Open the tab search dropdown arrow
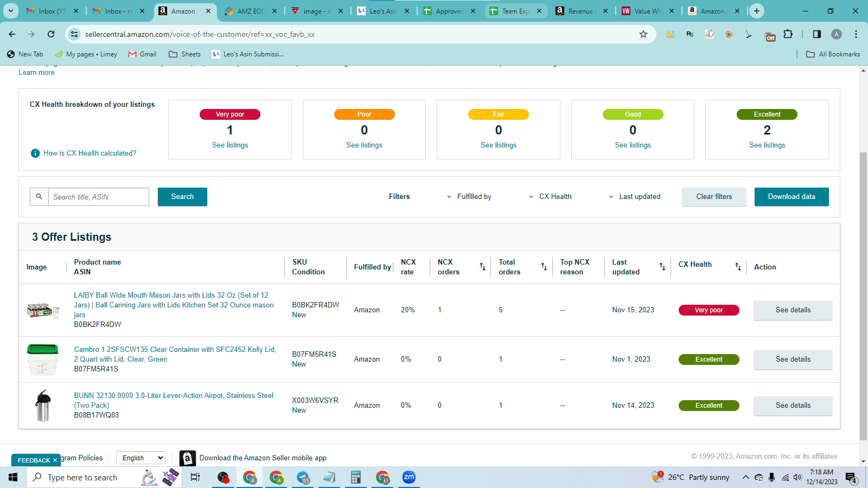 pyautogui.click(x=11, y=11)
